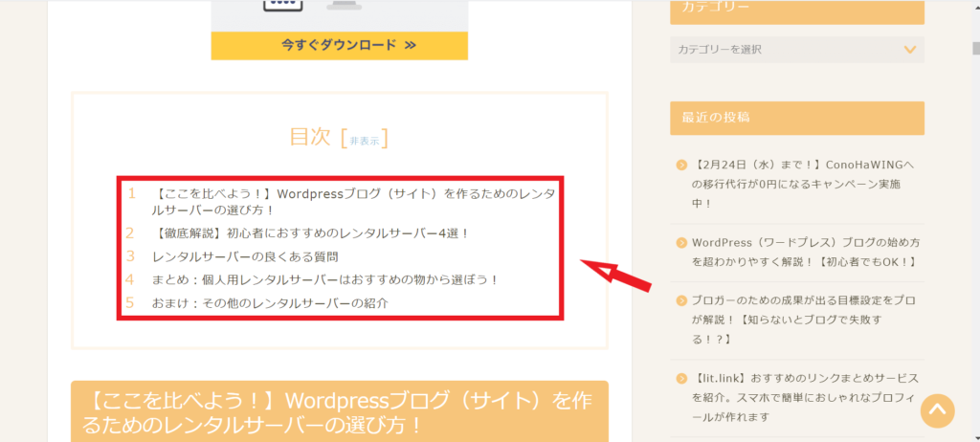Open TOC item 1 about Wordpressブログ rental server

point(354,201)
